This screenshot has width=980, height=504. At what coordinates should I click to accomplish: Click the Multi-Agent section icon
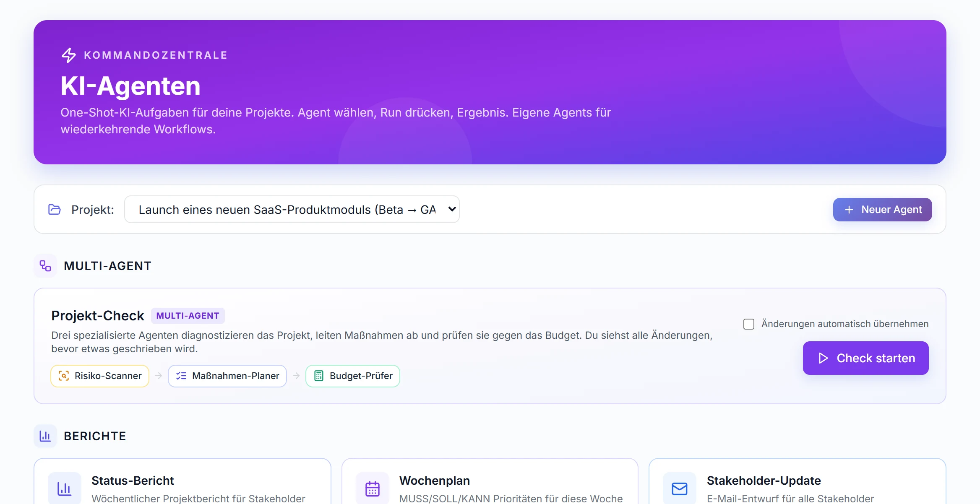pos(45,266)
